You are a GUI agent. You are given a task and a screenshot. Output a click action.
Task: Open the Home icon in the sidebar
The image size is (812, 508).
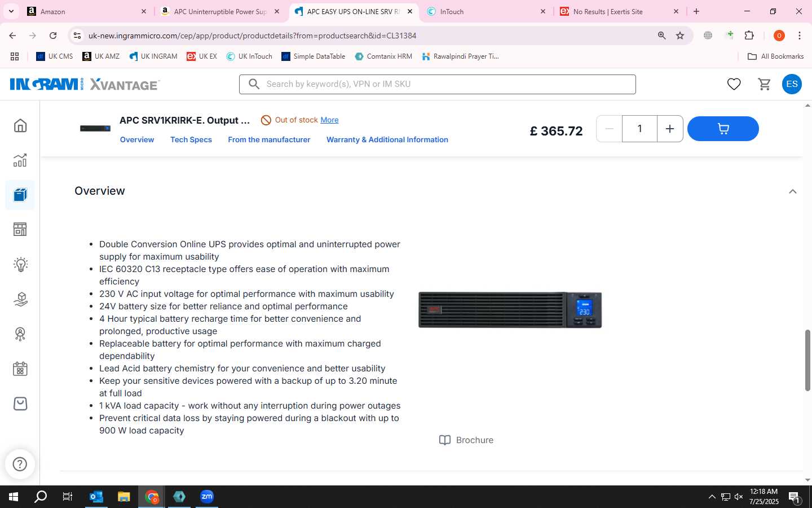(x=20, y=125)
